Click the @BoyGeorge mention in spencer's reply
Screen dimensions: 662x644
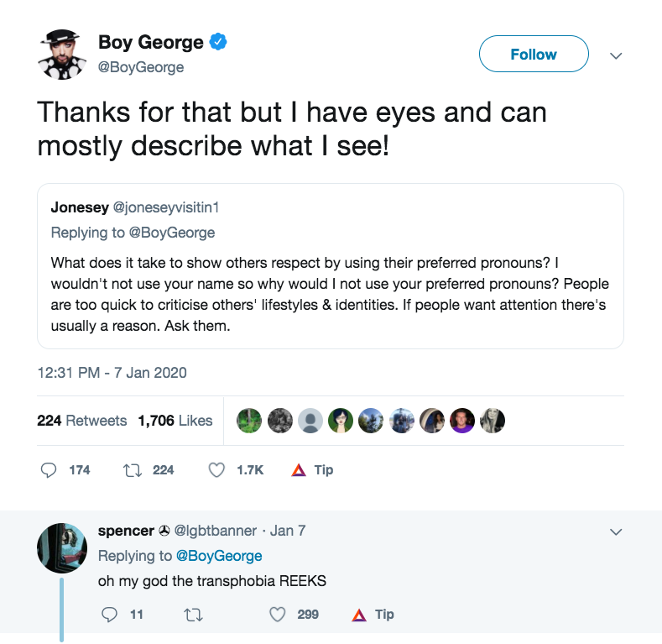218,556
